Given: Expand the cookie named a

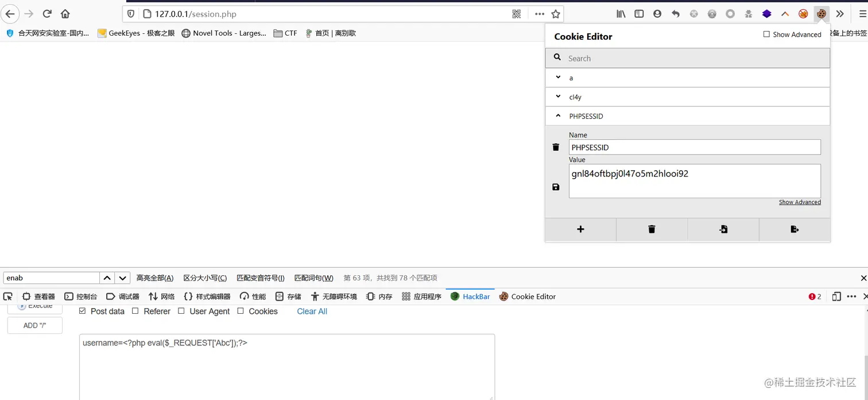Looking at the screenshot, I should [x=688, y=78].
